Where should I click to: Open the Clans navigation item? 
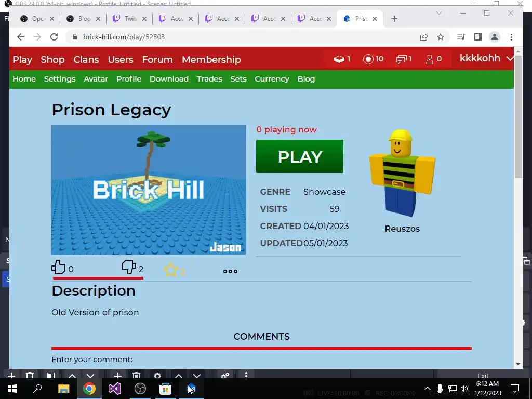86,59
